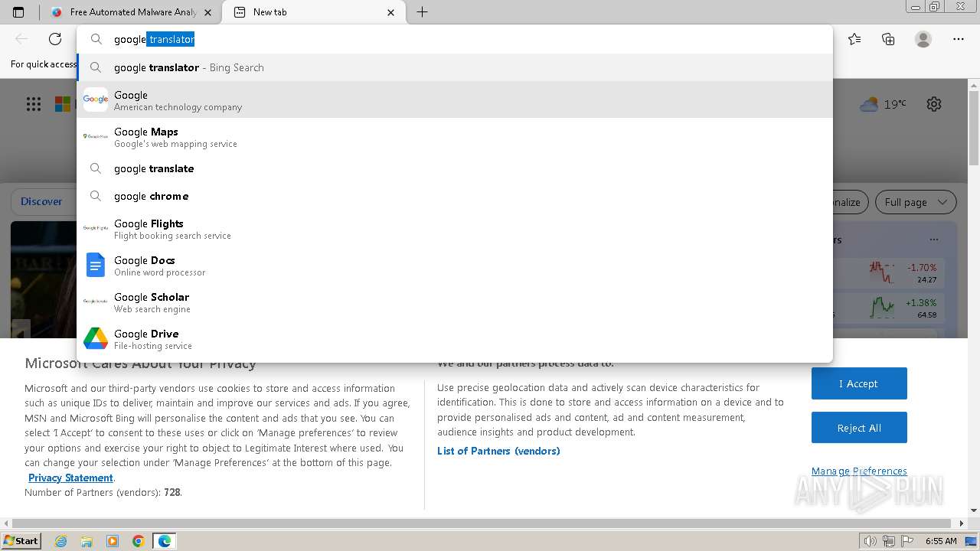This screenshot has width=980, height=551.
Task: Open the user profile icon
Action: coord(923,39)
